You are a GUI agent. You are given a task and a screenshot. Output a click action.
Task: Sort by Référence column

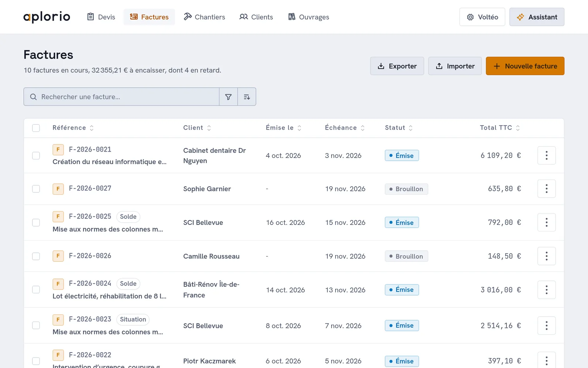(73, 128)
